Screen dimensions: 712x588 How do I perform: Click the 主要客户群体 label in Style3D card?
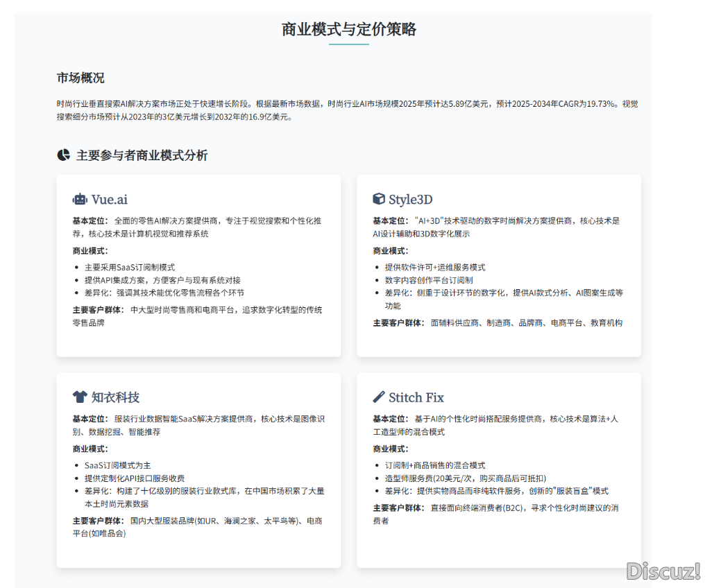(399, 322)
